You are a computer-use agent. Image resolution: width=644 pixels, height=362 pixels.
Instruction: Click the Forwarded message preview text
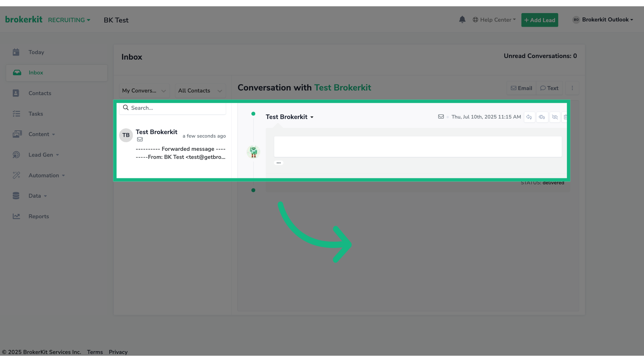point(180,153)
